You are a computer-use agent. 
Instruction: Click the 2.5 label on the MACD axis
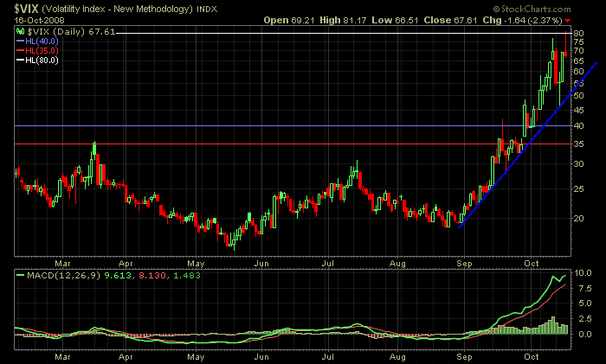click(584, 319)
